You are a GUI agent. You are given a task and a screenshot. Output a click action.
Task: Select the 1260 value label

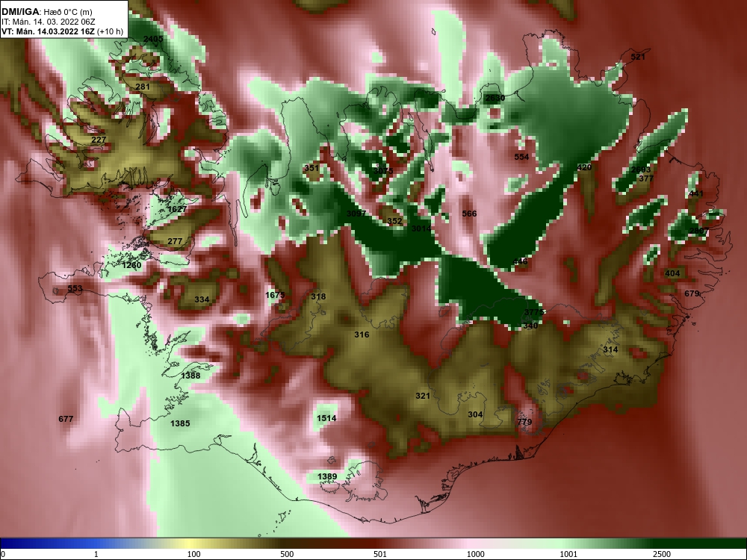tap(131, 265)
